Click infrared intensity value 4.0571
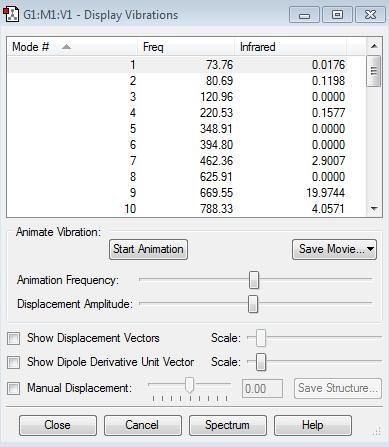The height and width of the screenshot is (447, 389). [x=328, y=209]
